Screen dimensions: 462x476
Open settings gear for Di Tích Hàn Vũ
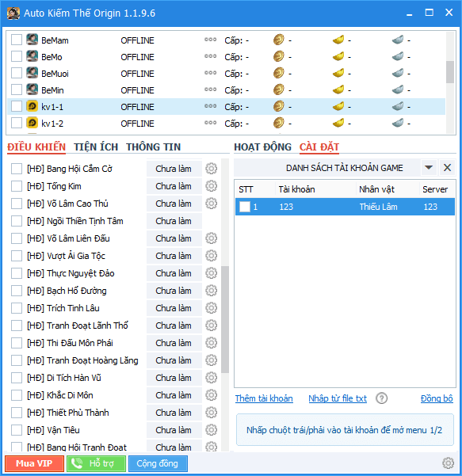coord(211,378)
